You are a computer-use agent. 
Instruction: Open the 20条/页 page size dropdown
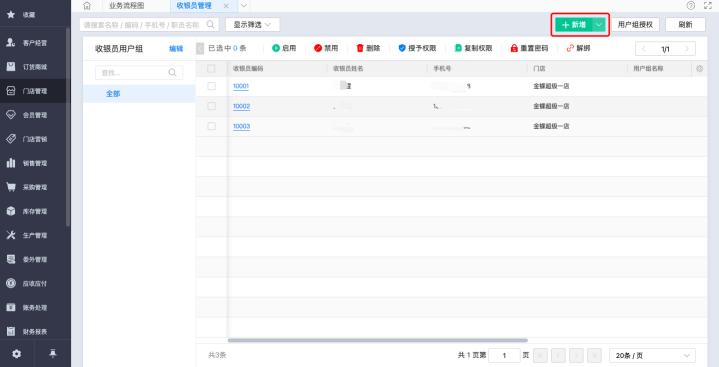tap(652, 356)
